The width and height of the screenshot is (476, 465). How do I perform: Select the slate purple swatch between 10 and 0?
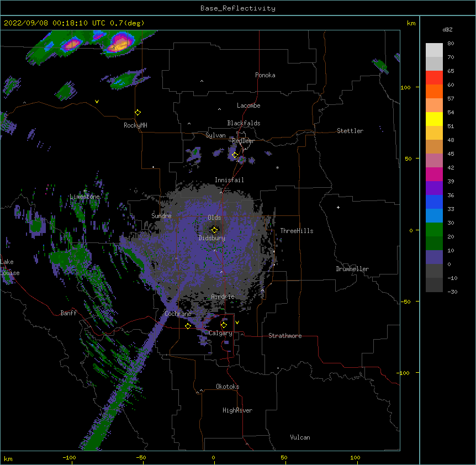coord(434,257)
